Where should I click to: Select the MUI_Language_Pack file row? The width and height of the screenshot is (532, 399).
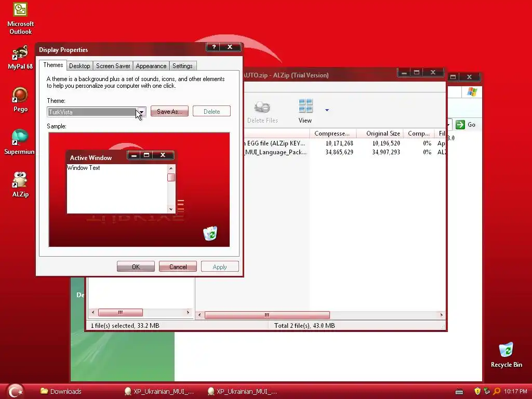pyautogui.click(x=344, y=152)
